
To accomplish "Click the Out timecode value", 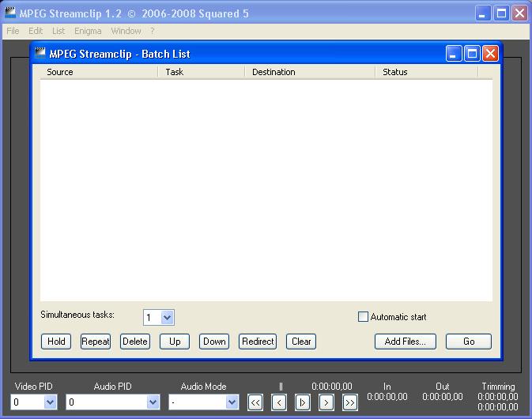I will pos(443,397).
